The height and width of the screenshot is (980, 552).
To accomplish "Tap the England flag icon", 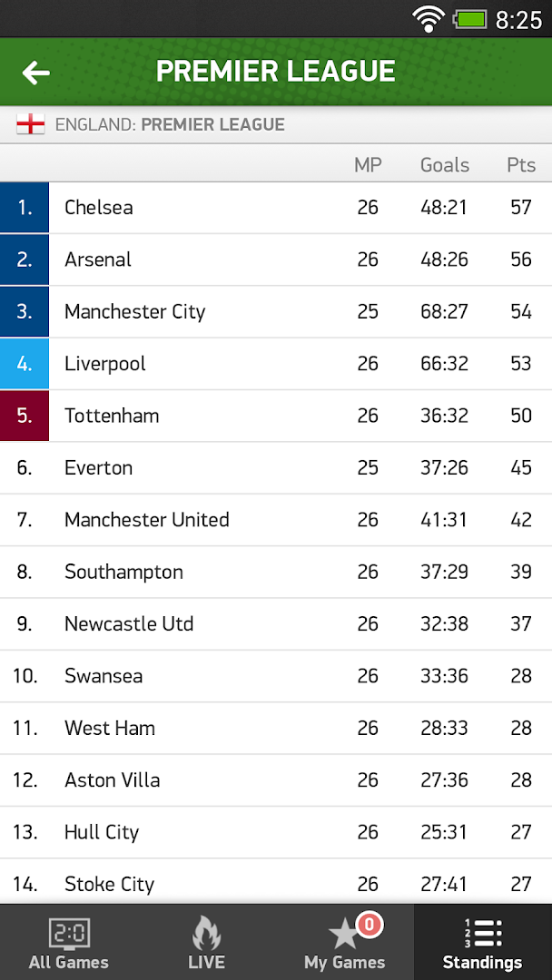I will tap(31, 124).
